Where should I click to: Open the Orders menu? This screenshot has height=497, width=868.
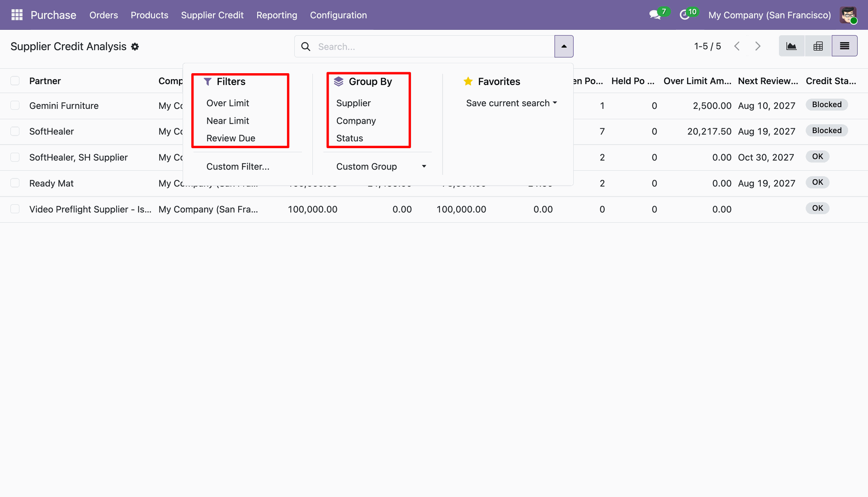(x=104, y=15)
